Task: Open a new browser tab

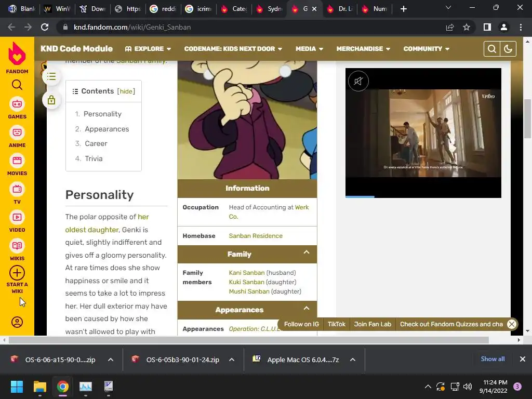Action: (x=403, y=9)
